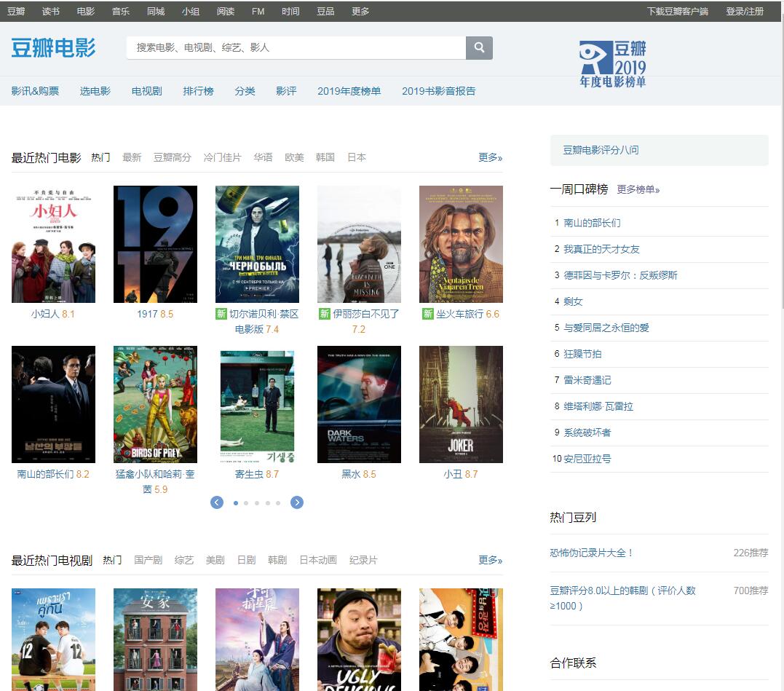Open the 安家 TV show poster
Image resolution: width=784 pixels, height=691 pixels.
tap(156, 639)
